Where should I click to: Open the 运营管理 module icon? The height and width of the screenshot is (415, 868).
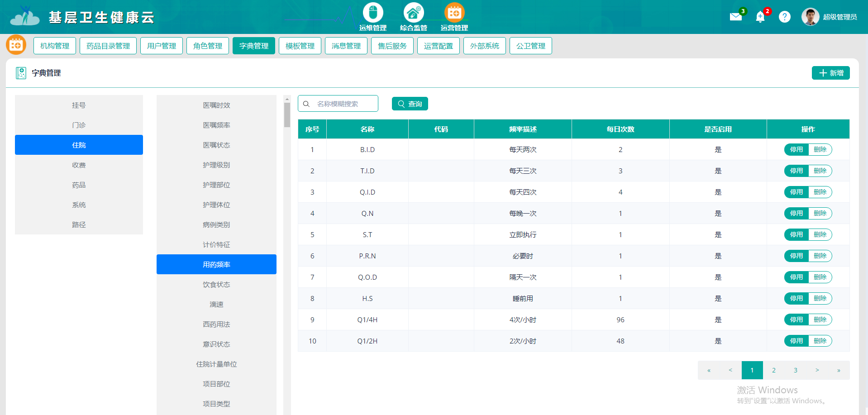click(454, 13)
